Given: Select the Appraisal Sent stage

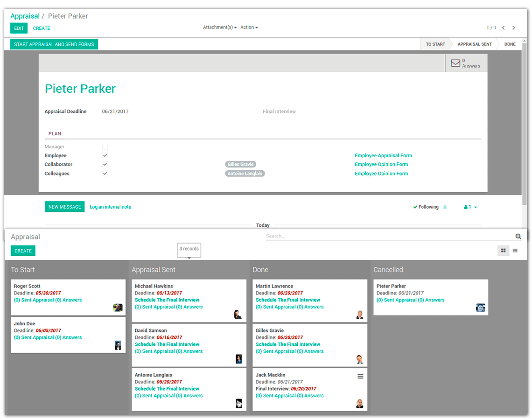Looking at the screenshot, I should 474,44.
